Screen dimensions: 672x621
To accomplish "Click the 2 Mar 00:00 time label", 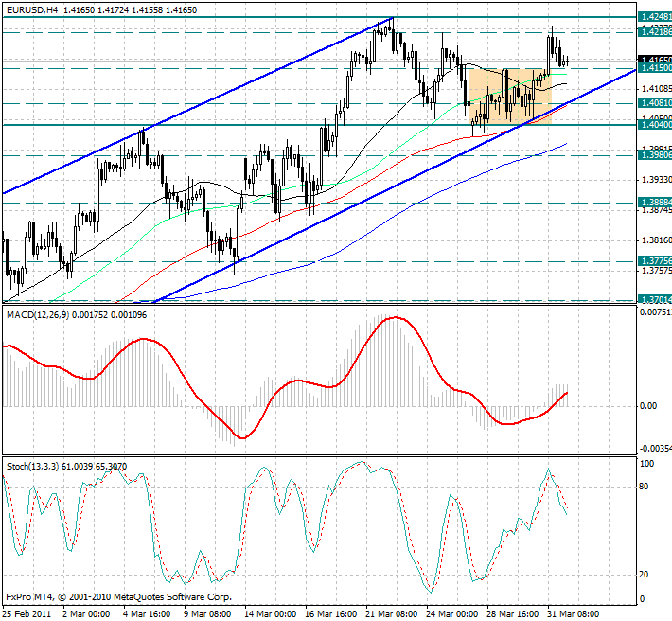I will (x=86, y=614).
